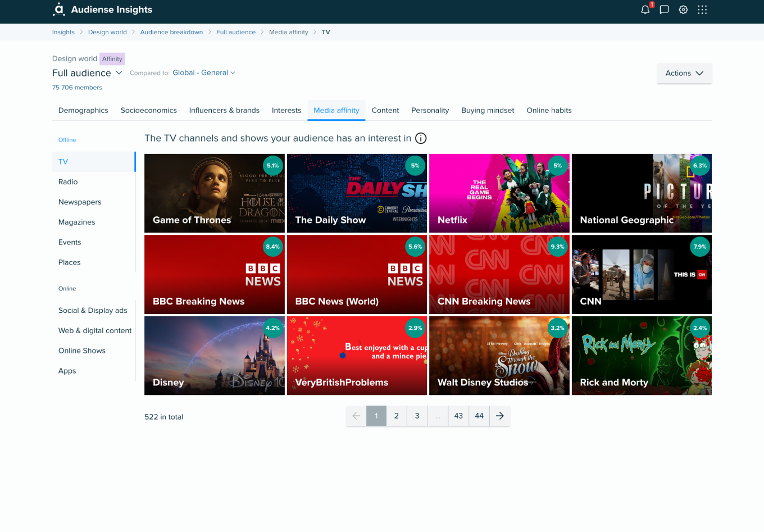Open the Personality tab
764x532 pixels.
(430, 110)
